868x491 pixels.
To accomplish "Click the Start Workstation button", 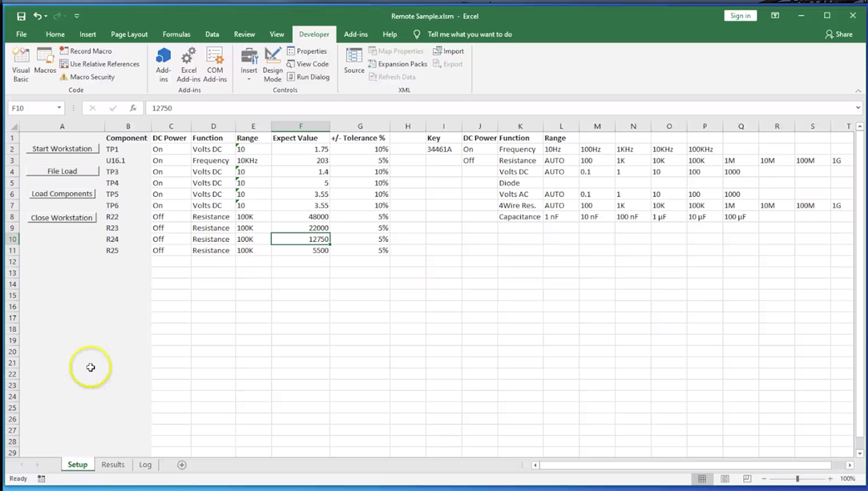I will click(62, 149).
